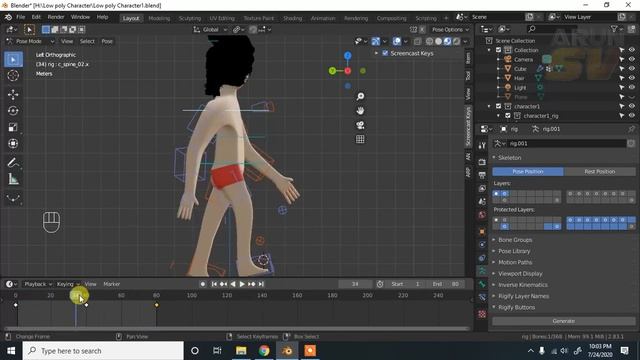This screenshot has height=360, width=640.
Task: Open the Render menu
Action: [56, 17]
